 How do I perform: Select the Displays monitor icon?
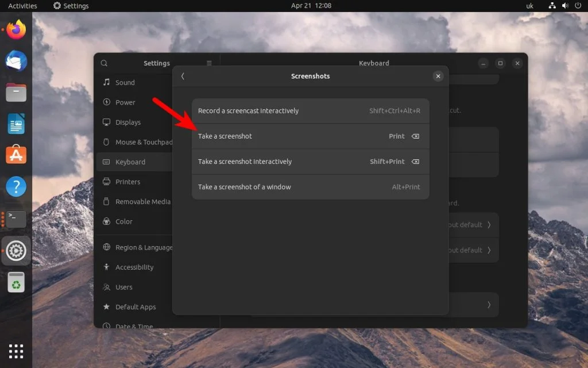point(106,122)
